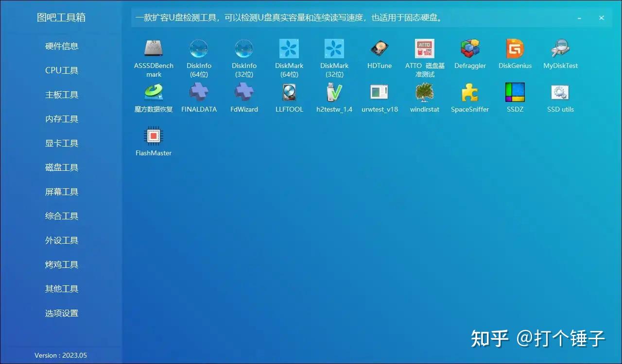Select 外设工具 in sidebar
The height and width of the screenshot is (364, 622).
(62, 240)
